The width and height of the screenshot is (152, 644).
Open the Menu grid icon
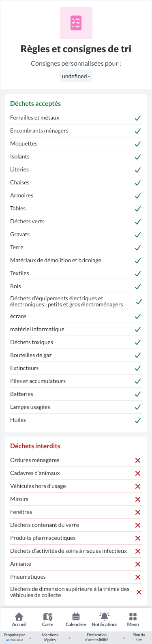pos(133,616)
